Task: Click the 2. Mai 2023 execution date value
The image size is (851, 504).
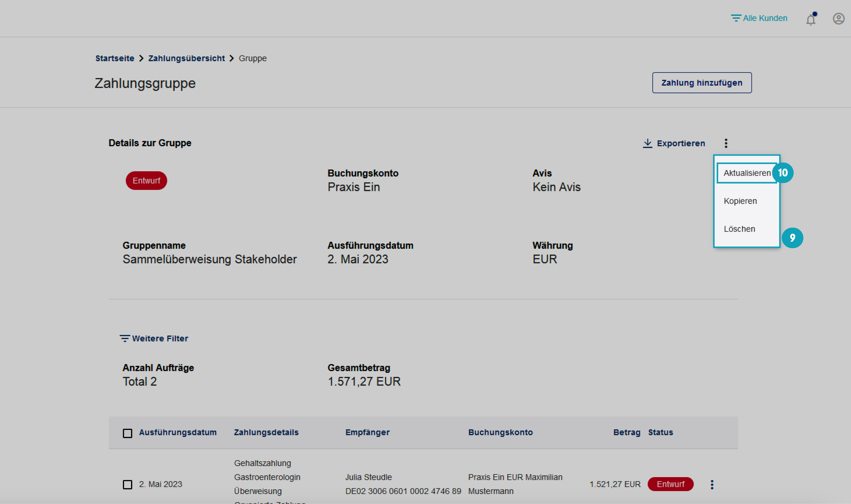Action: 358,259
